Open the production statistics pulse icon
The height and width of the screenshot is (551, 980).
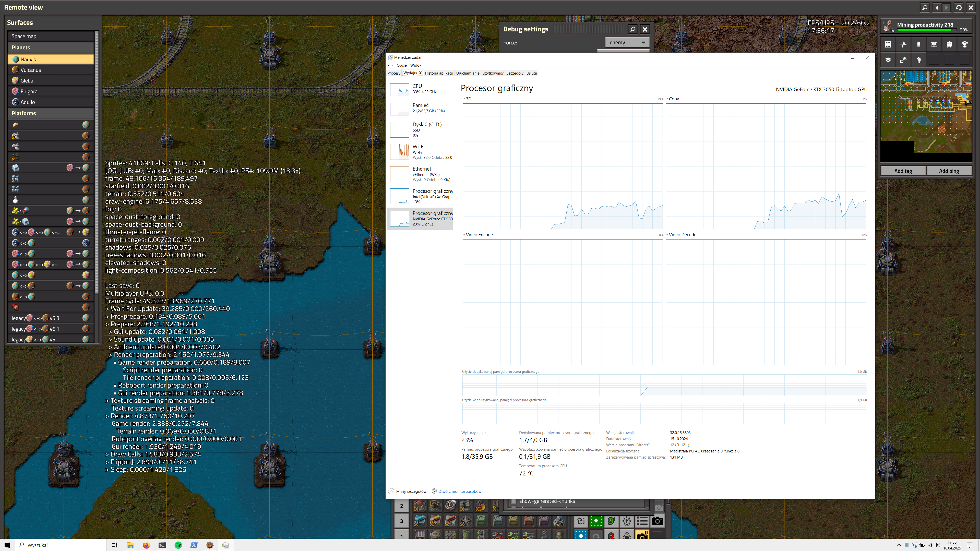[903, 44]
